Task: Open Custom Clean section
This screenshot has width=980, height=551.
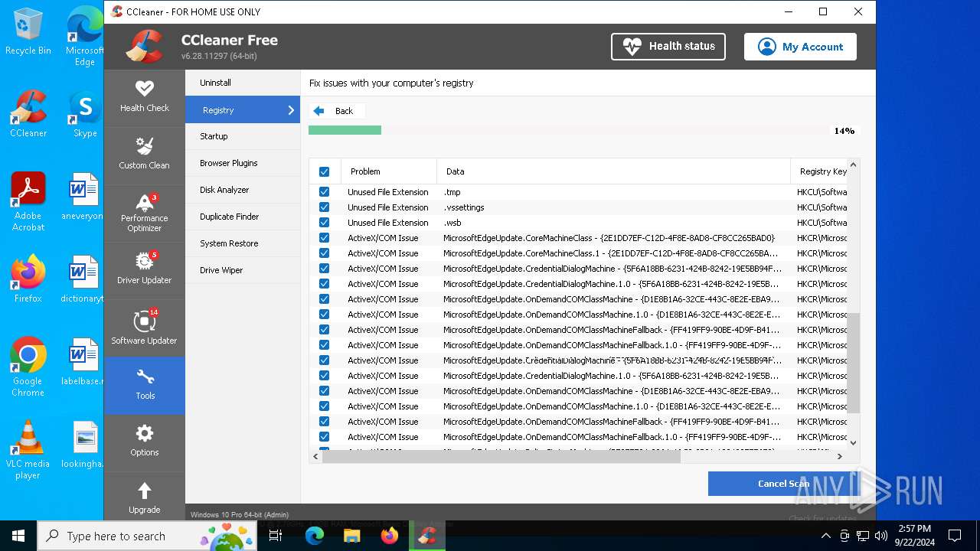Action: click(x=144, y=154)
